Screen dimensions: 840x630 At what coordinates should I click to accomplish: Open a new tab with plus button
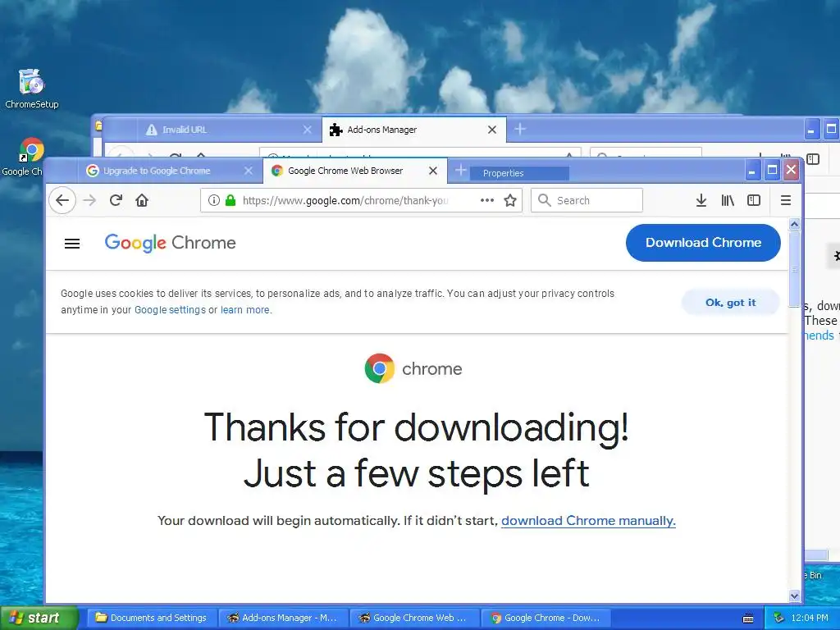[x=460, y=171]
